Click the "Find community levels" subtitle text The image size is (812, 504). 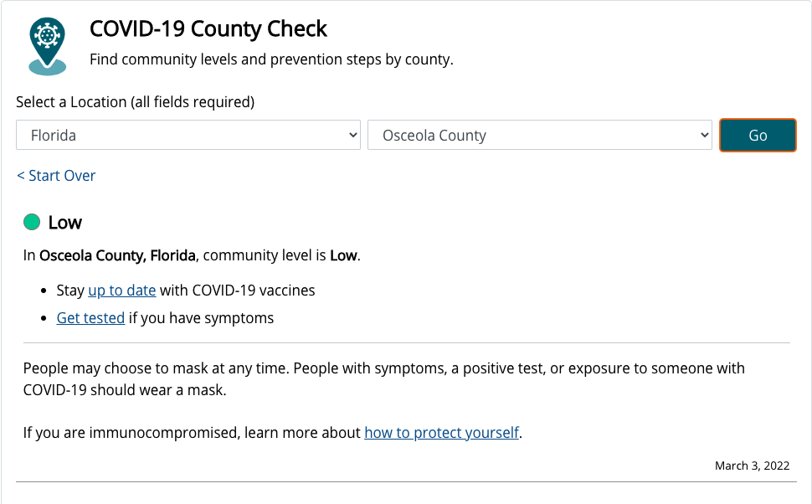coord(271,60)
